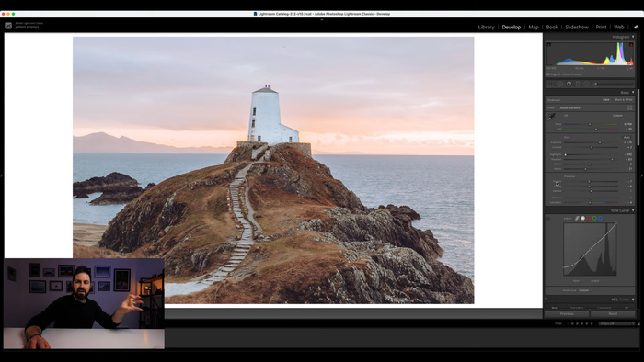This screenshot has height=362, width=644.
Task: Click the Temp slider handle
Action: click(590, 124)
